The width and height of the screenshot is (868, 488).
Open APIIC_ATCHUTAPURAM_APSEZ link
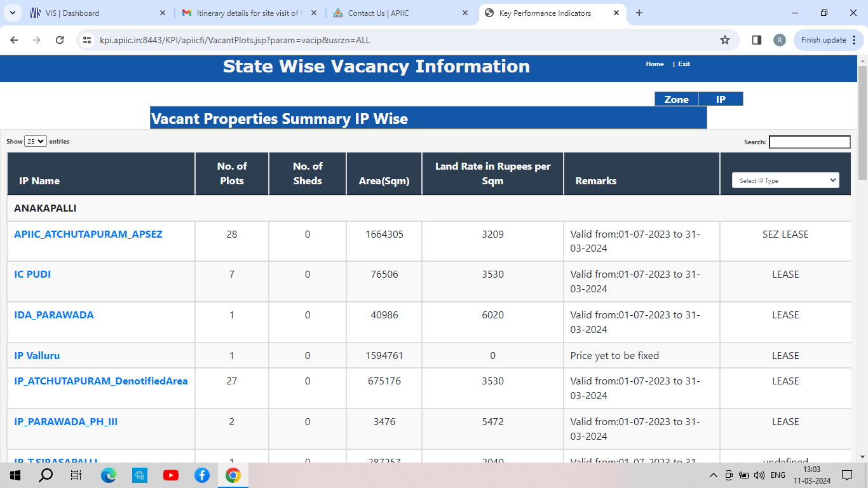tap(88, 234)
